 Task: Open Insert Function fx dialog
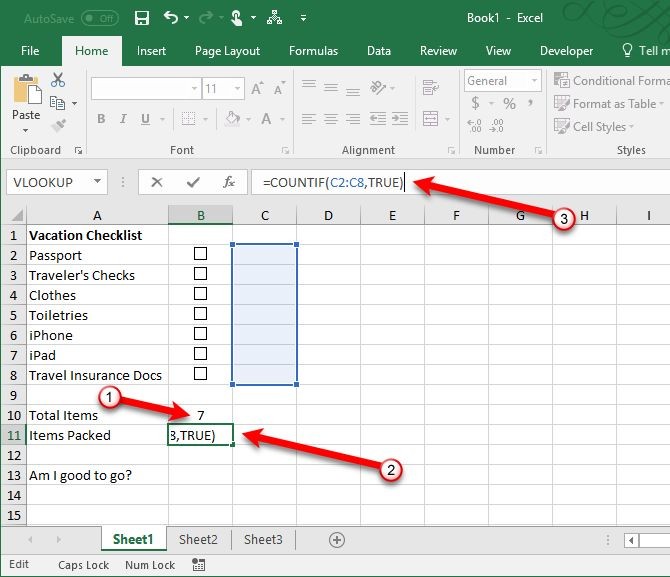[x=229, y=183]
